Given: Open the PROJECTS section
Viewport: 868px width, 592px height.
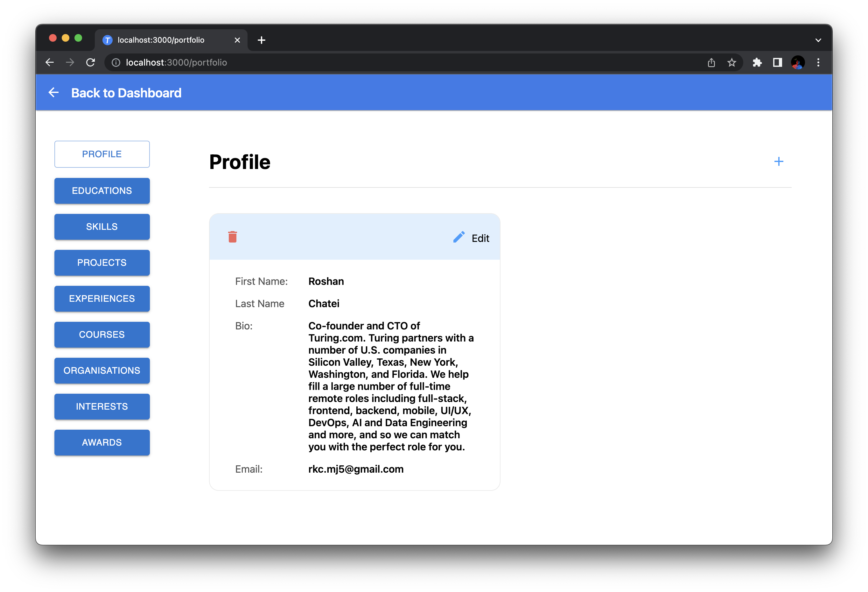Looking at the screenshot, I should click(x=102, y=263).
